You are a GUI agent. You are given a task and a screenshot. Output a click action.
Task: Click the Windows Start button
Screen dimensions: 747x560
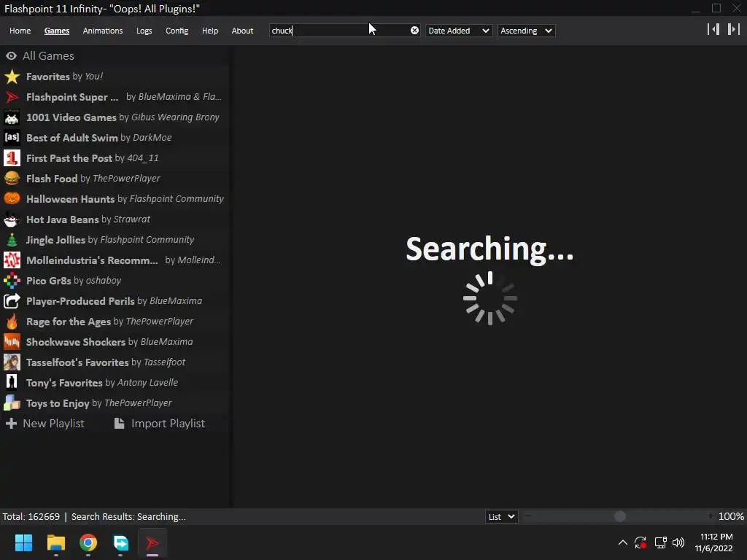point(23,542)
